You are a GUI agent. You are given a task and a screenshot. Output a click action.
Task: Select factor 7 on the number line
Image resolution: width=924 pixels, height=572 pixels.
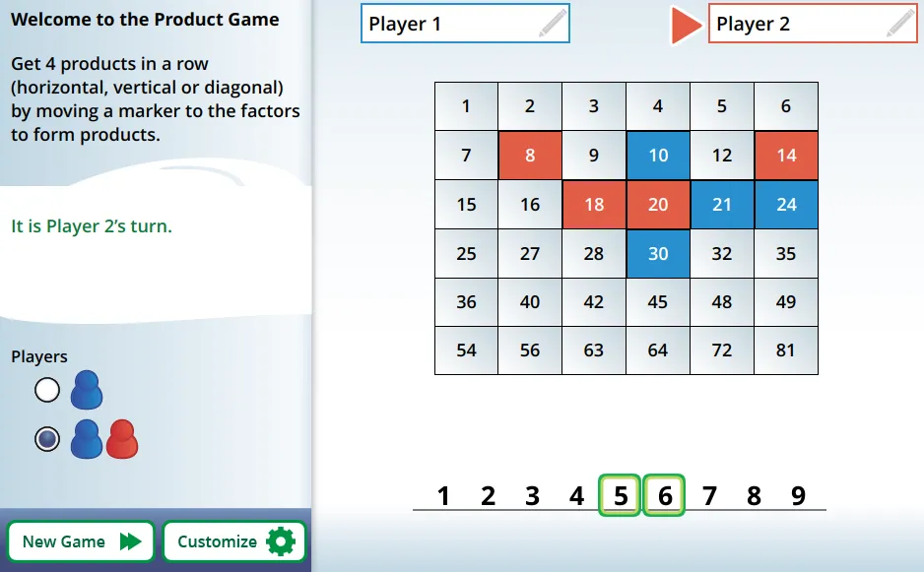[x=709, y=495]
